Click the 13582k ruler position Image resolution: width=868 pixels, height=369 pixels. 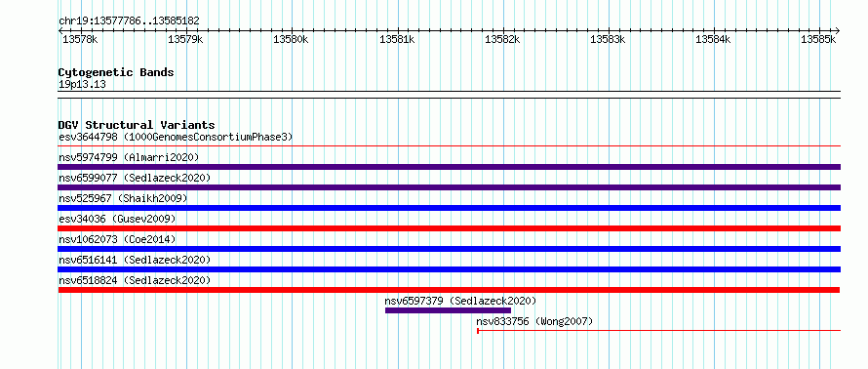click(502, 39)
